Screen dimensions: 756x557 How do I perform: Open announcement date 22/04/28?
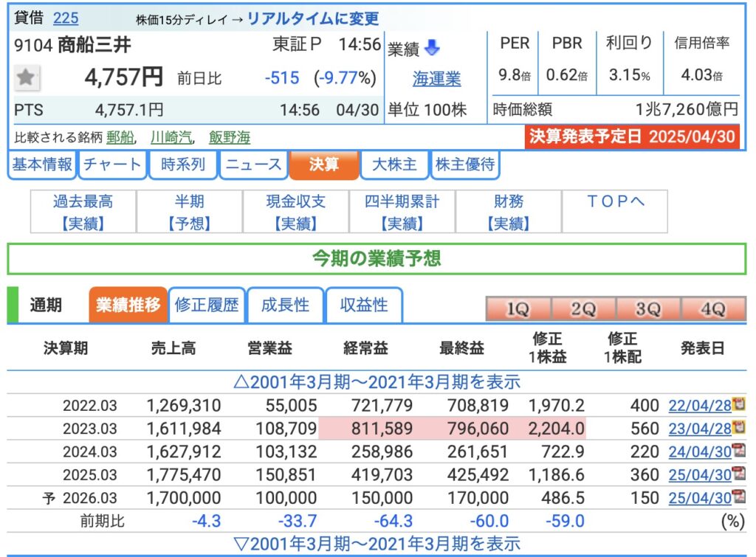click(700, 406)
